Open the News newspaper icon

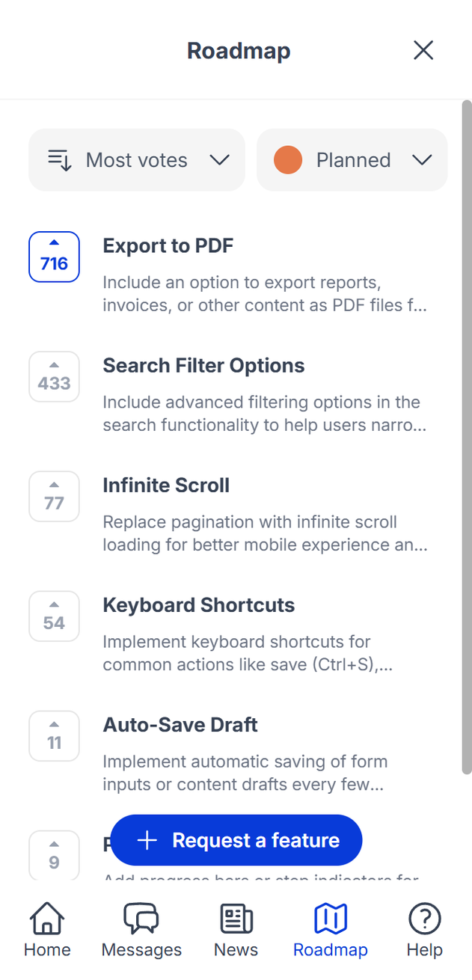[x=236, y=919]
